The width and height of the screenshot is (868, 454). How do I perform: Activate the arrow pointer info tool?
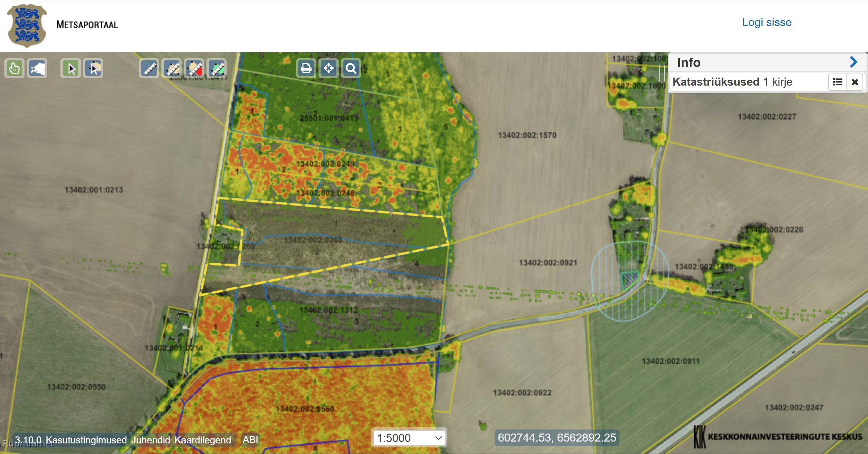[x=71, y=68]
